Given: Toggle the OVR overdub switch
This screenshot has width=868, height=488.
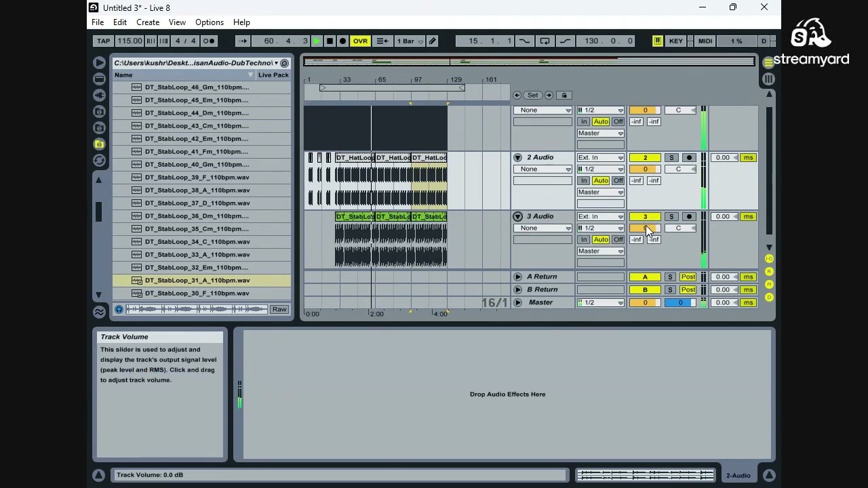Looking at the screenshot, I should [360, 41].
